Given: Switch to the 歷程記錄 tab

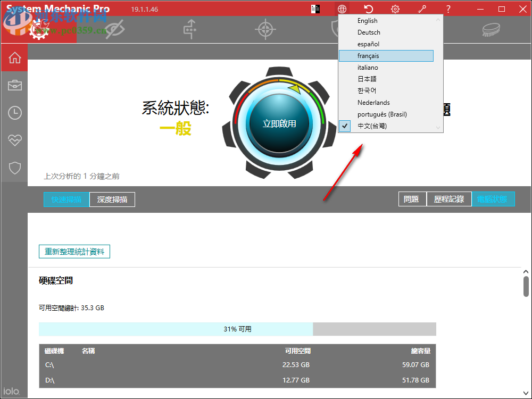Looking at the screenshot, I should click(x=451, y=199).
